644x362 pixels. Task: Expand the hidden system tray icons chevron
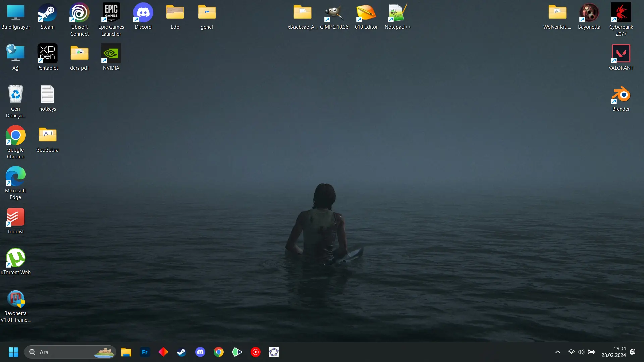point(558,352)
